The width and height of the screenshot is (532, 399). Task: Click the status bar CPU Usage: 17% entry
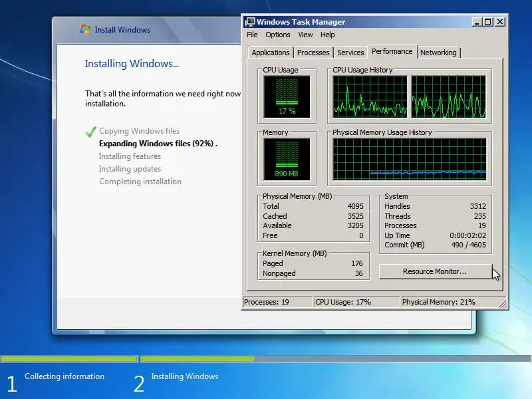(x=357, y=302)
